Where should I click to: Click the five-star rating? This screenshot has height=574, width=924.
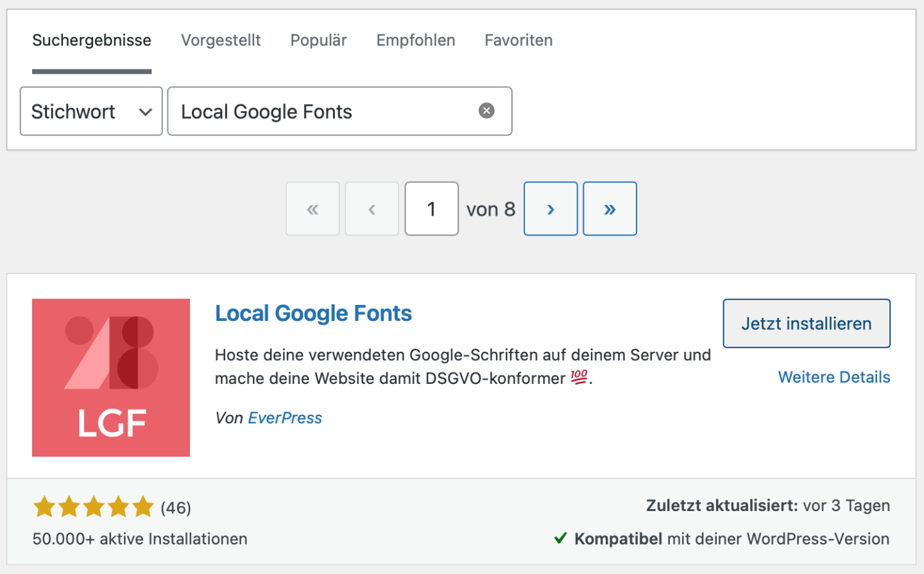click(94, 507)
